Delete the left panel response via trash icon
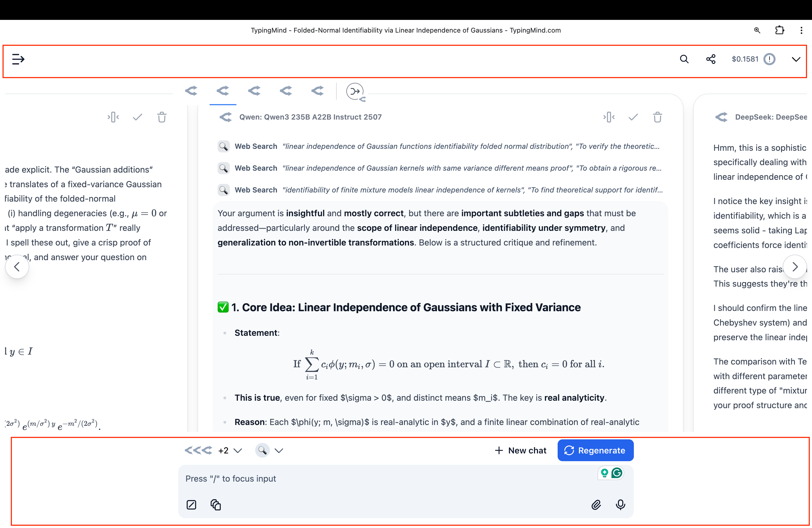The height and width of the screenshot is (528, 812). [x=162, y=117]
